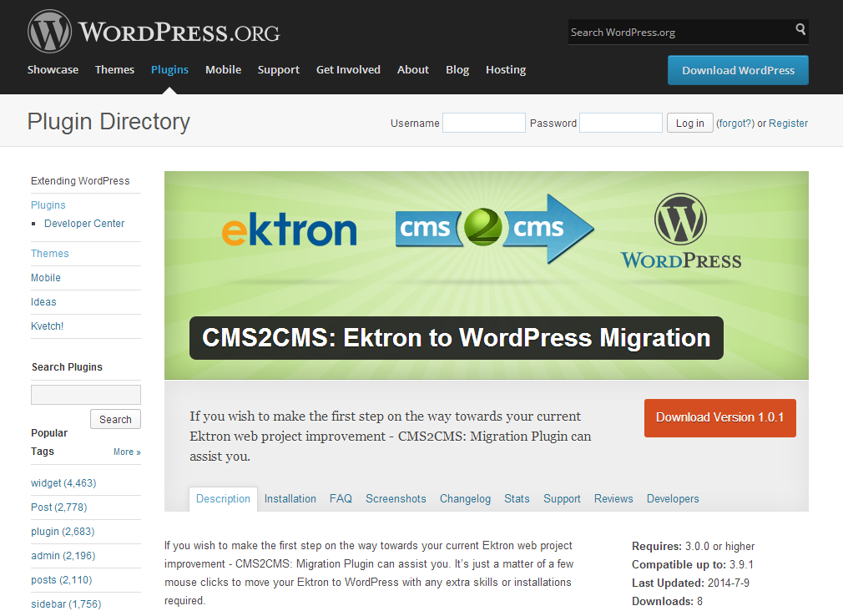Image resolution: width=843 pixels, height=616 pixels.
Task: Focus the Search Plugins text field
Action: pyautogui.click(x=86, y=395)
